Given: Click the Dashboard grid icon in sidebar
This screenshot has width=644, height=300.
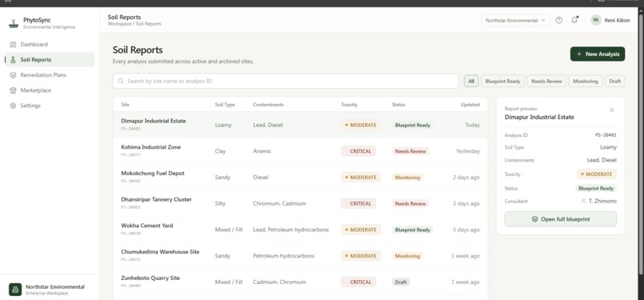Looking at the screenshot, I should click(13, 44).
